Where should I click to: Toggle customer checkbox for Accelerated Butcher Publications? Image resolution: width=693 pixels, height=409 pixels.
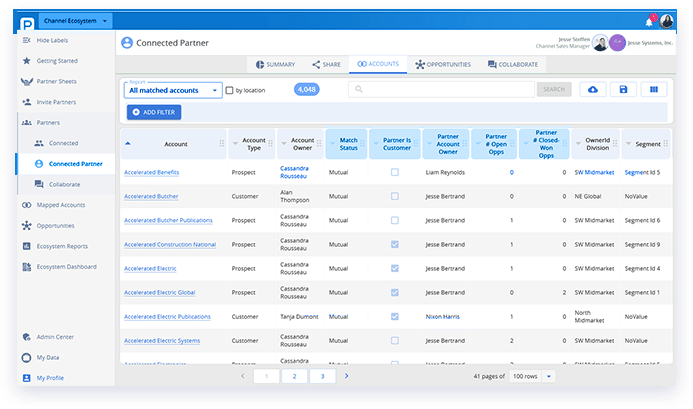395,220
